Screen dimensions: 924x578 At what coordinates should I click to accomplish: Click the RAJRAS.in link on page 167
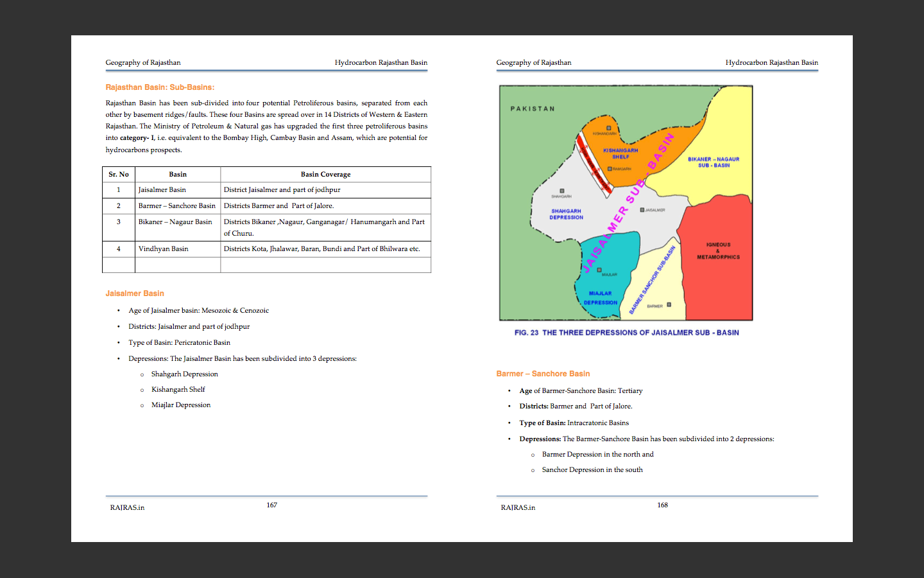[x=126, y=507]
